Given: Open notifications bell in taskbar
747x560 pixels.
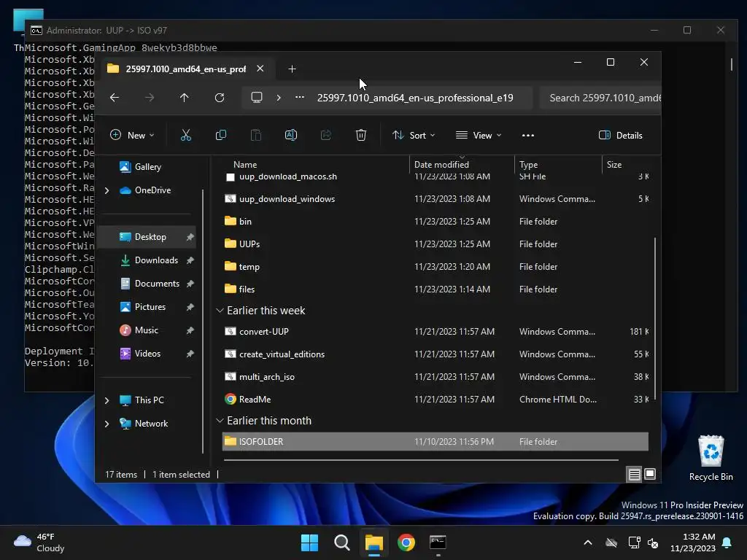Looking at the screenshot, I should (x=727, y=542).
